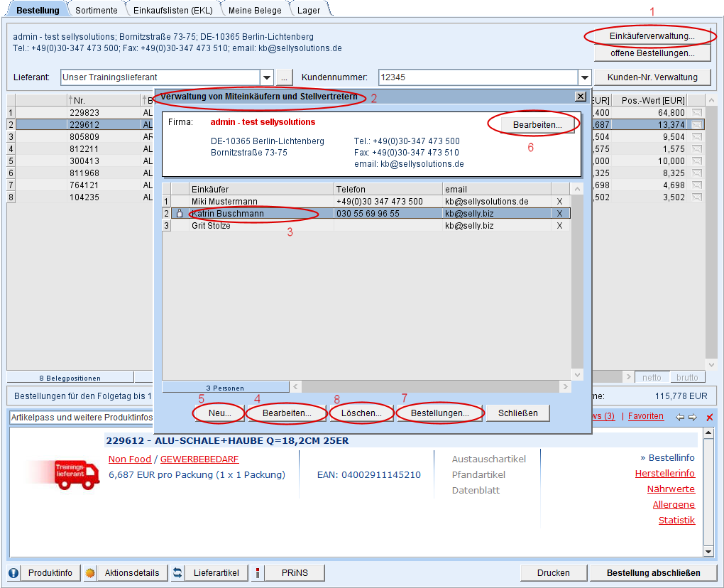Viewport: 724px width, 588px height.
Task: Expand the Lieferant dropdown
Action: tap(267, 77)
